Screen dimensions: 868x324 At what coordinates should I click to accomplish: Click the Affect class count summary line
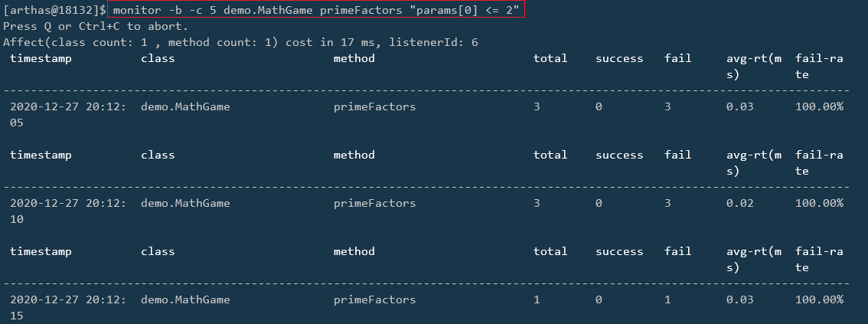[240, 42]
